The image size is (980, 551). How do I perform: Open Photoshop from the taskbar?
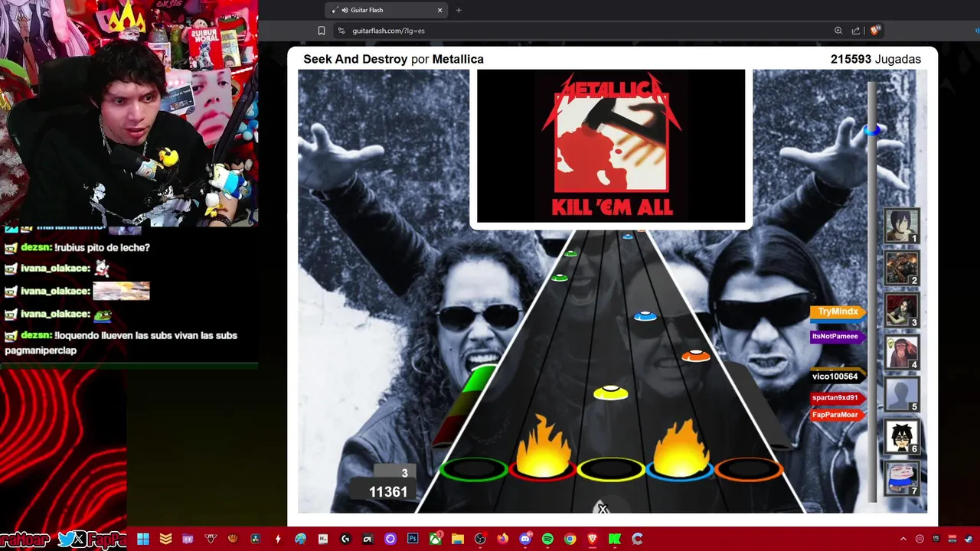413,539
